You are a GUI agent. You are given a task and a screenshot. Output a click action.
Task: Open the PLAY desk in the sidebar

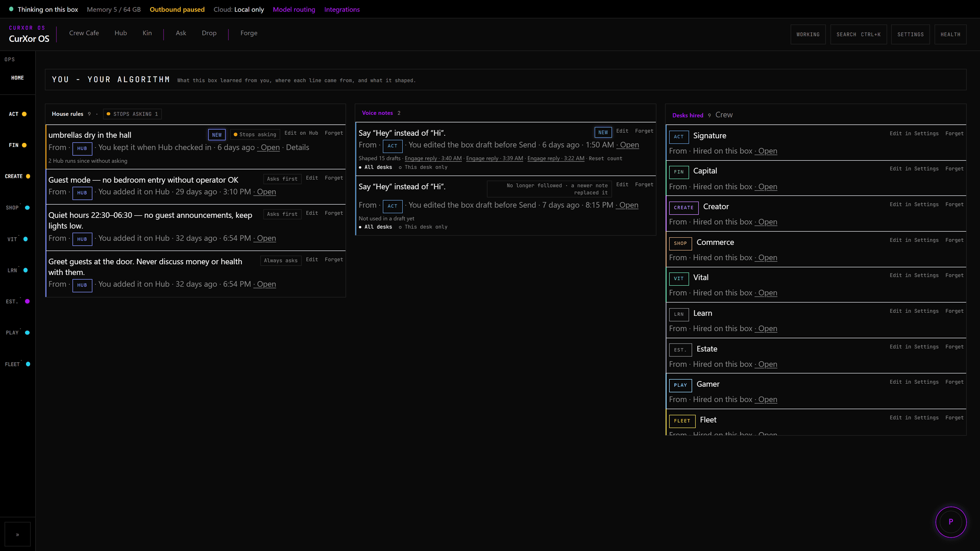17,333
